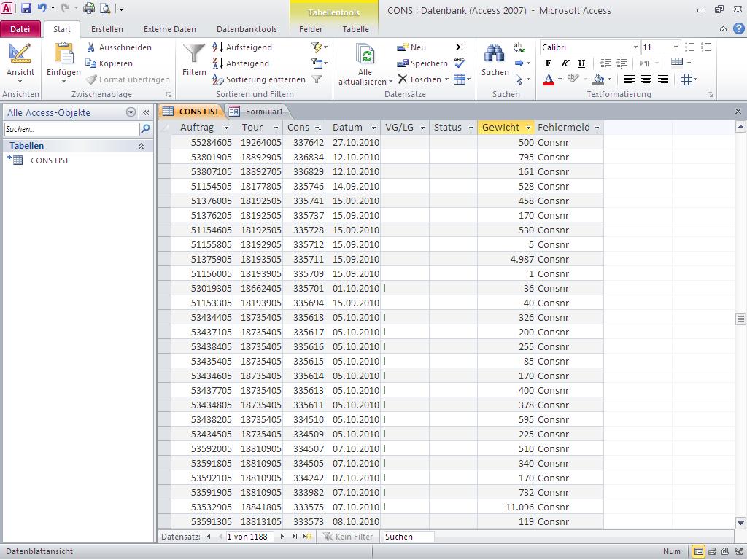Toggle underline formatting (U)
The image size is (747, 560).
[x=581, y=63]
